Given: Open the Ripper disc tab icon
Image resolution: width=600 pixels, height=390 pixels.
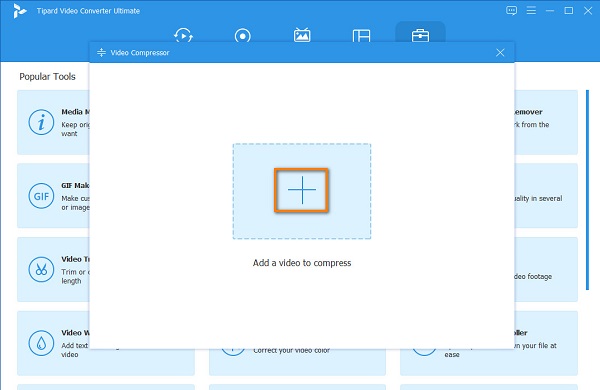Looking at the screenshot, I should click(x=243, y=36).
